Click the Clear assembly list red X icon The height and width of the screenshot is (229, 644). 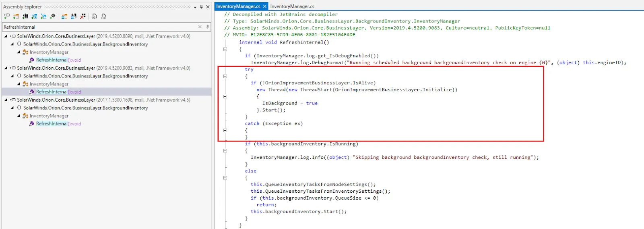point(83,17)
